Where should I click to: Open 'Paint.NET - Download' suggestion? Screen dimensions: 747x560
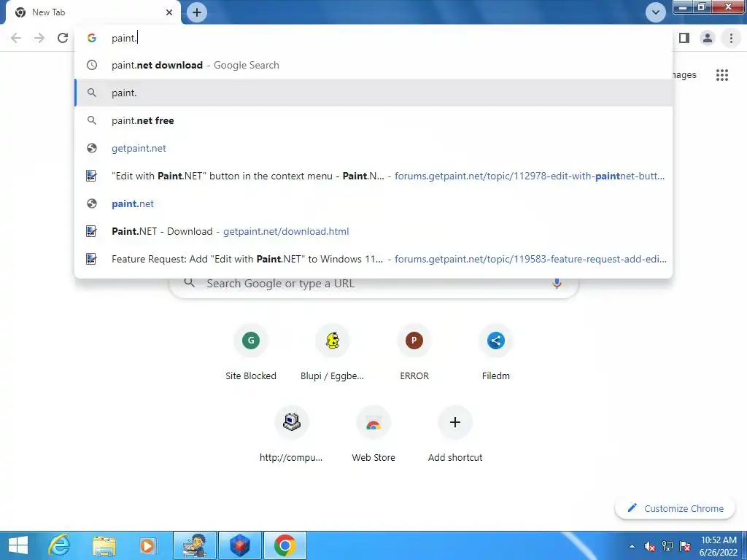point(373,231)
